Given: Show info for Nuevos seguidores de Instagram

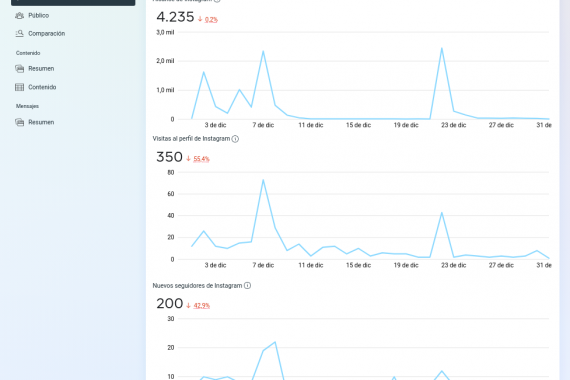Looking at the screenshot, I should (247, 285).
